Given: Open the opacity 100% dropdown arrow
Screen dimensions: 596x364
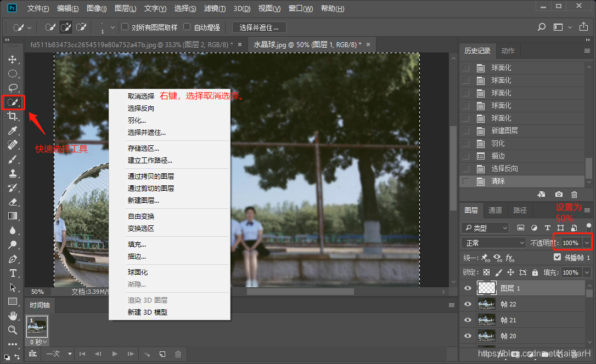Looking at the screenshot, I should 587,243.
